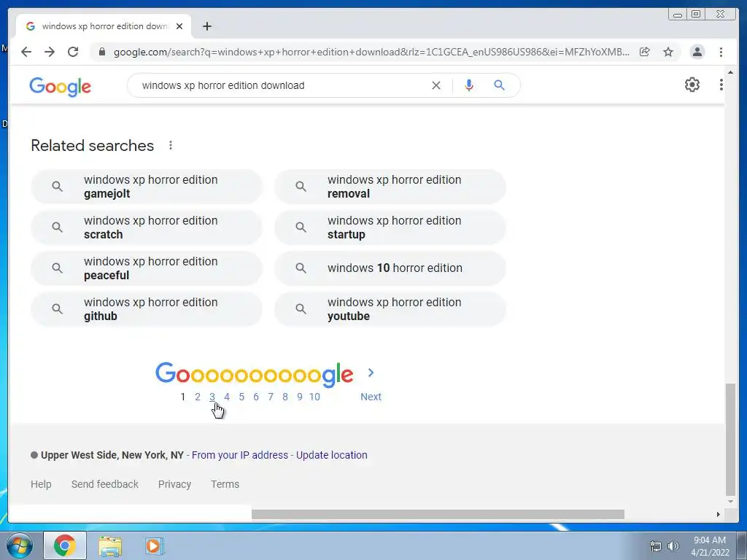Open Windows Explorer from the taskbar
Viewport: 747px width, 560px height.
click(109, 545)
